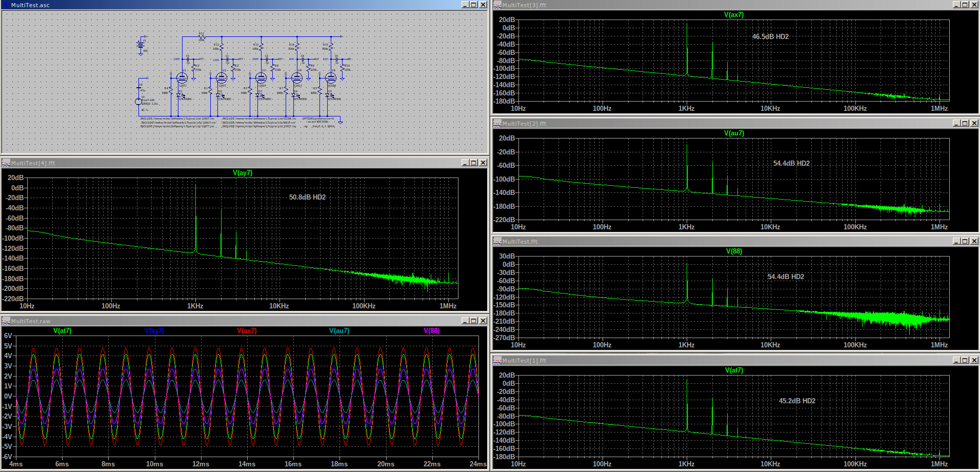
Task: Click -220dB axis label in MultiTest[2].fft
Action: pos(504,220)
